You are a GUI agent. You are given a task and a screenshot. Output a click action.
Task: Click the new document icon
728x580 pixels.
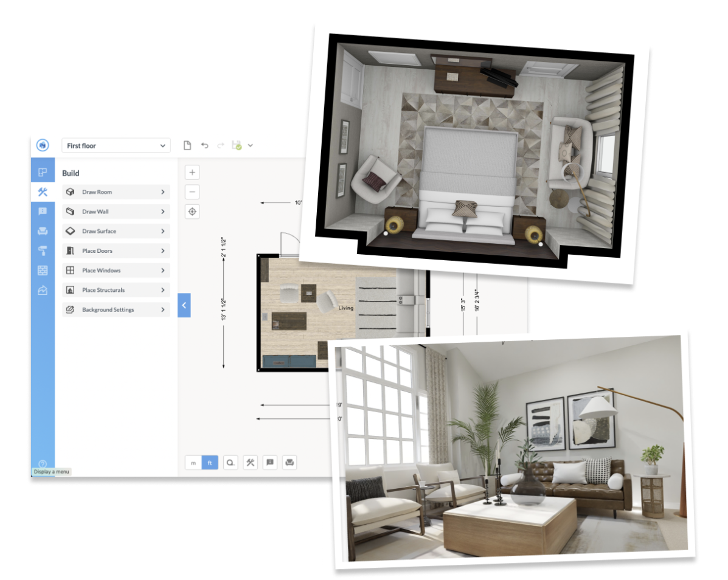click(x=187, y=145)
